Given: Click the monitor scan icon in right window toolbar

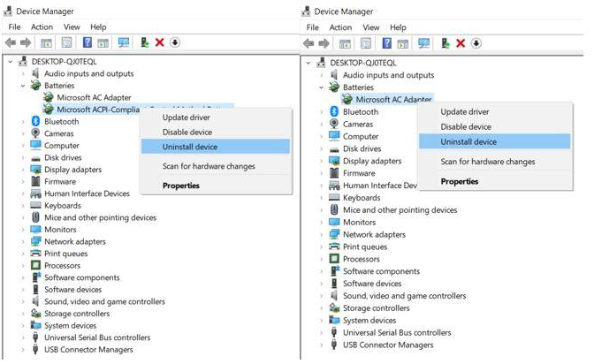Looking at the screenshot, I should pyautogui.click(x=422, y=42).
